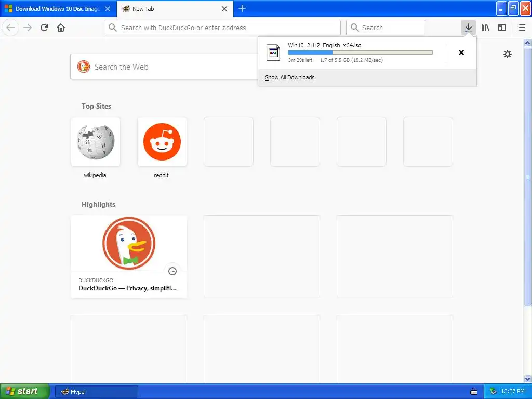Viewport: 532px width, 399px height.
Task: Cancel the Win10 ISO download
Action: (461, 52)
